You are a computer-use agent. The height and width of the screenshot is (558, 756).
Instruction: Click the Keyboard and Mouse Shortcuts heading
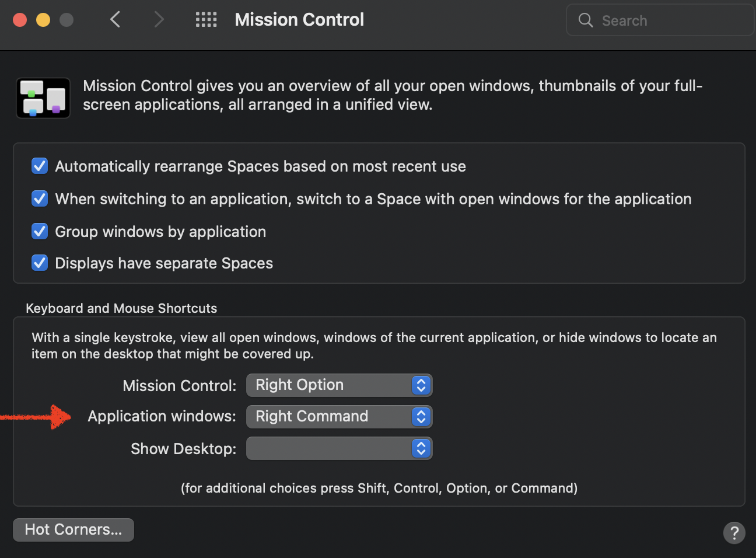click(121, 308)
